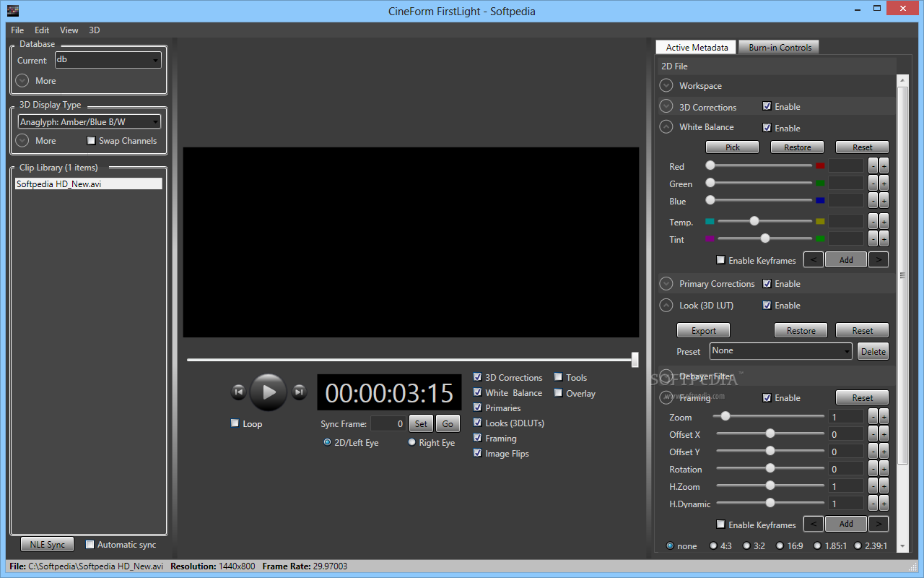The width and height of the screenshot is (924, 578).
Task: Increase Green value with plus stepper
Action: tap(884, 184)
